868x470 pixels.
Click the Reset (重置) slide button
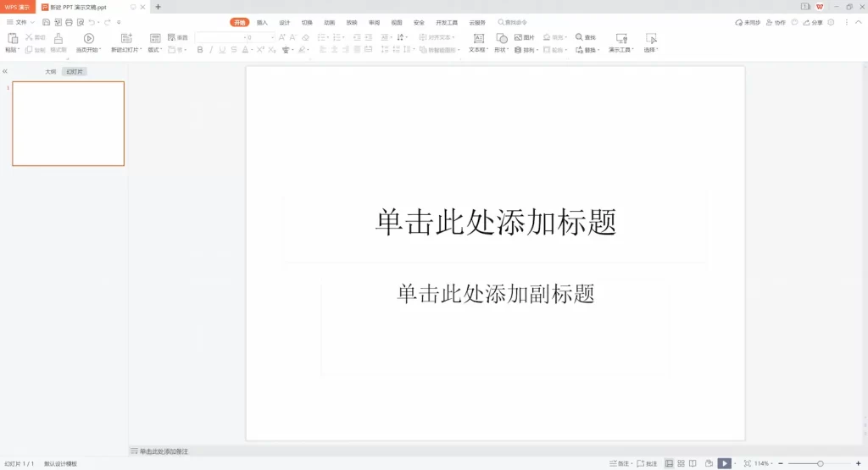178,37
